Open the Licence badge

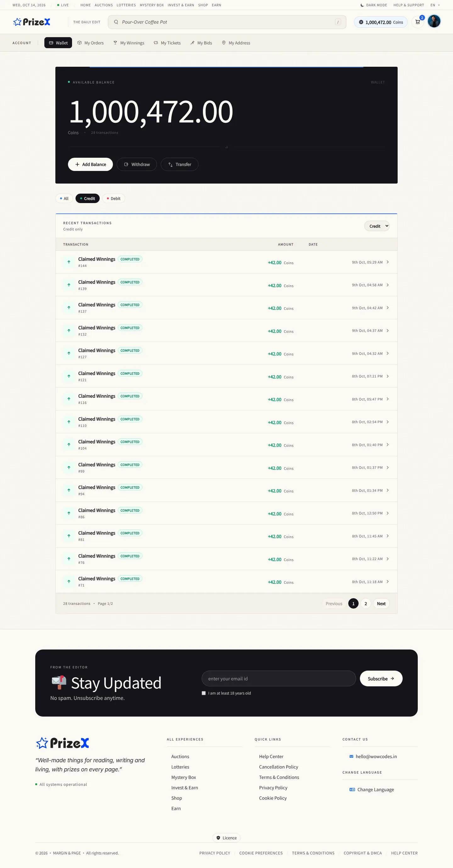click(226, 838)
